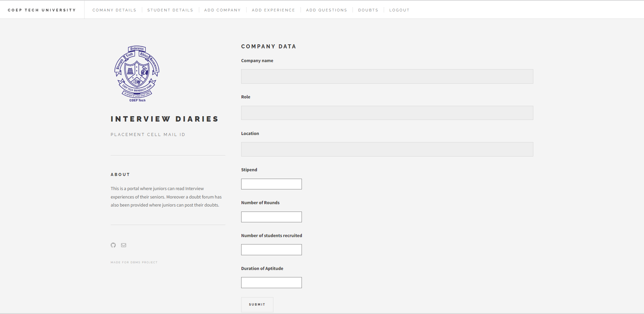Screen dimensions: 644x314
Task: Click the COEP Tech University brand title
Action: [42, 10]
